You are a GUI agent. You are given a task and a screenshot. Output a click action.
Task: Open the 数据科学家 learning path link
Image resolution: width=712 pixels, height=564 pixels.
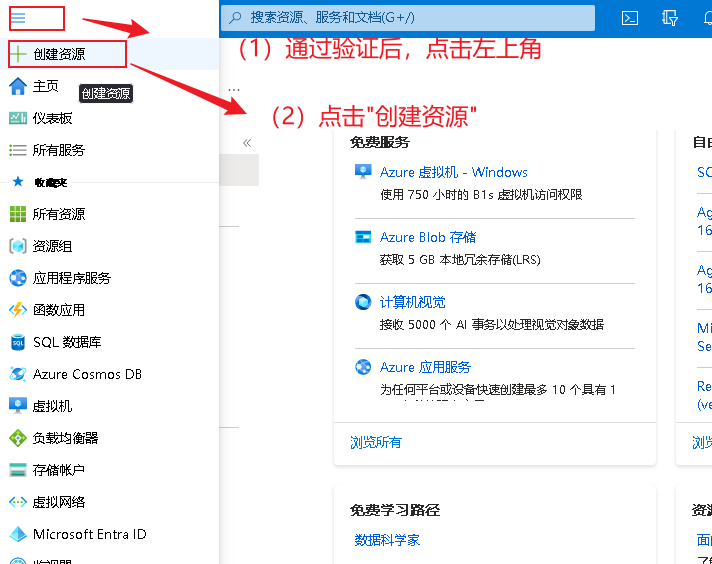(387, 540)
